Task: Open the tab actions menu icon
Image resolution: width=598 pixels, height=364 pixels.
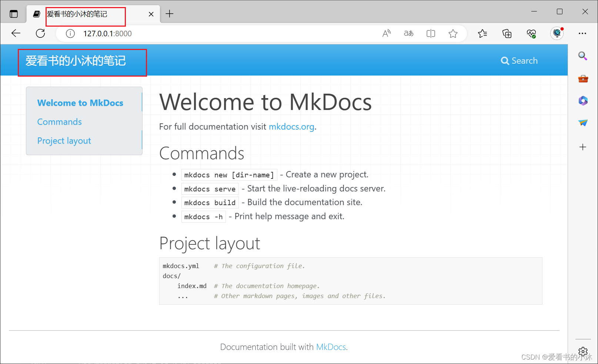Action: coord(14,14)
